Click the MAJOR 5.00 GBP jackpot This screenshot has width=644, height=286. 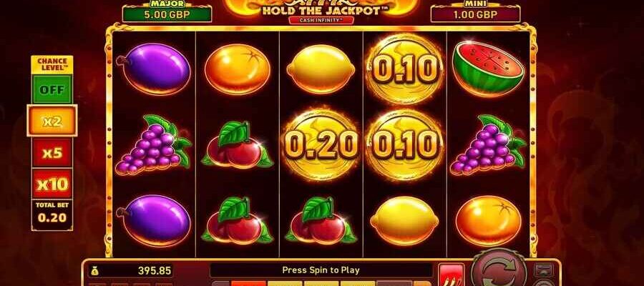point(167,12)
